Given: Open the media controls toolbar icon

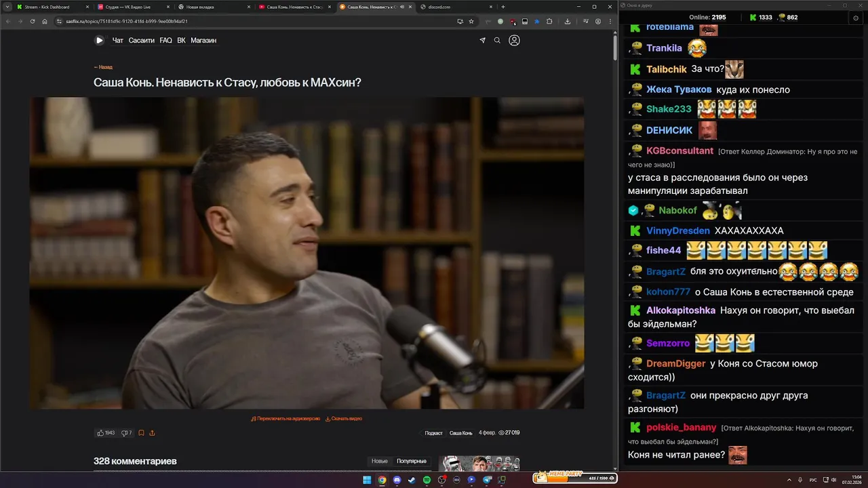Looking at the screenshot, I should 586,21.
